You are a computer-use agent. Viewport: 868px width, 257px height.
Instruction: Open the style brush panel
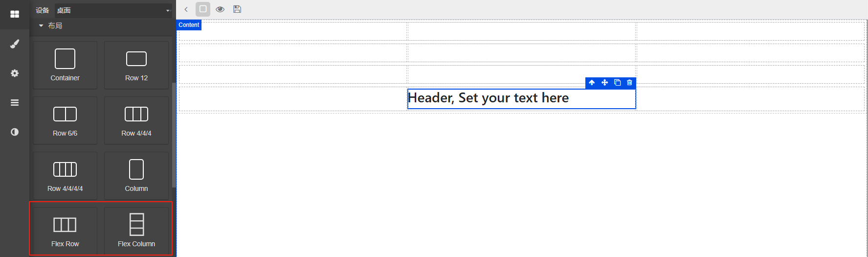tap(15, 44)
